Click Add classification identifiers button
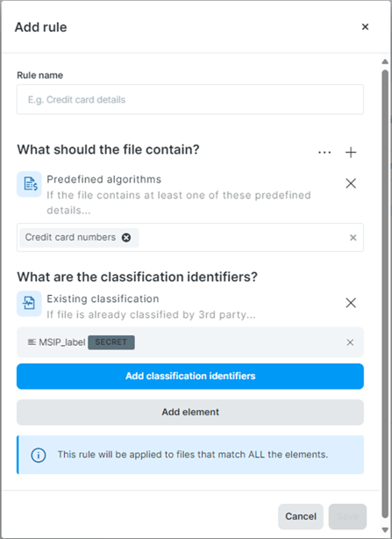The height and width of the screenshot is (539, 392). point(190,376)
